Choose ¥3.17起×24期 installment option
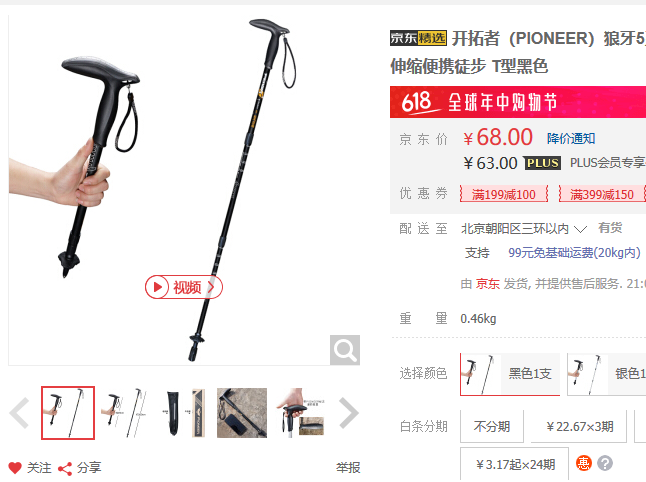The image size is (646, 482). pos(515,464)
